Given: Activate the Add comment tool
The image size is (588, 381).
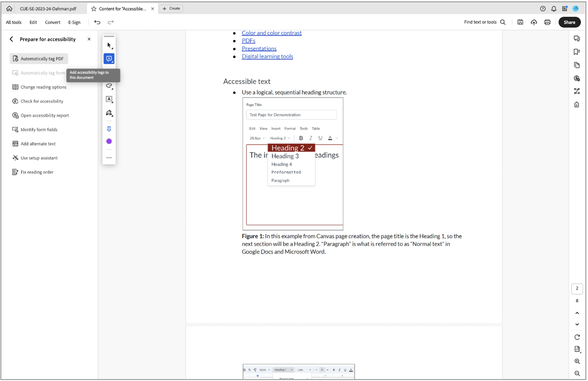Looking at the screenshot, I should [109, 59].
